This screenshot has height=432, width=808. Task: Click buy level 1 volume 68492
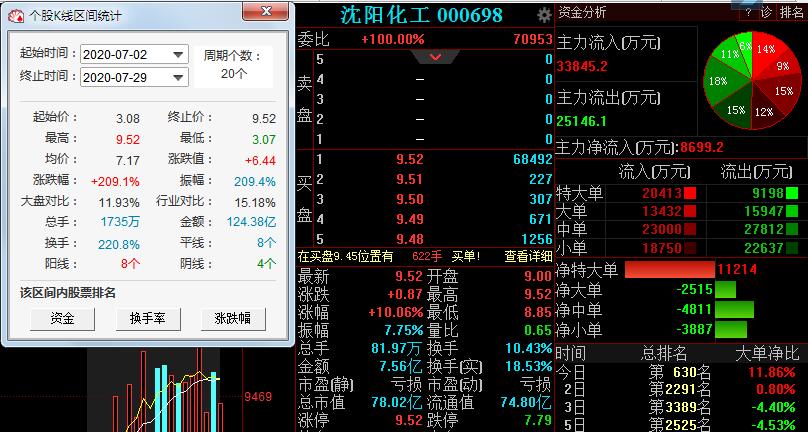point(532,159)
